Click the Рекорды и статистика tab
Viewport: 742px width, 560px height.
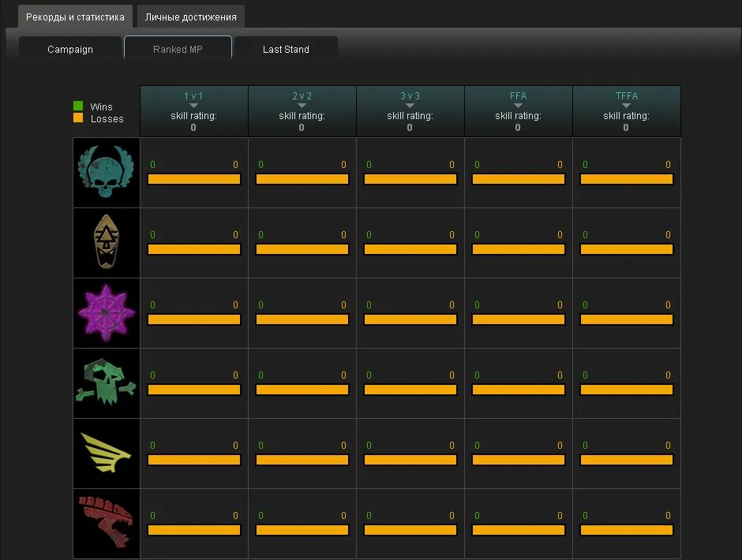75,17
